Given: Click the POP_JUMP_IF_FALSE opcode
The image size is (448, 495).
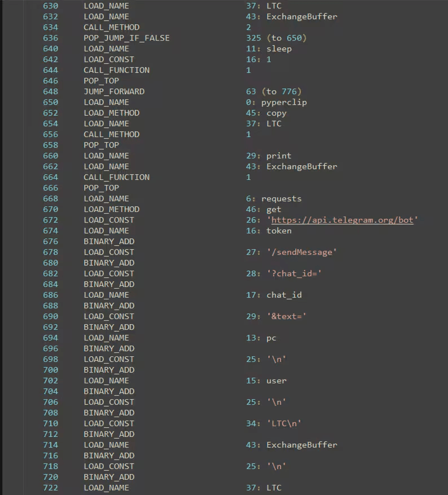Looking at the screenshot, I should coord(126,38).
